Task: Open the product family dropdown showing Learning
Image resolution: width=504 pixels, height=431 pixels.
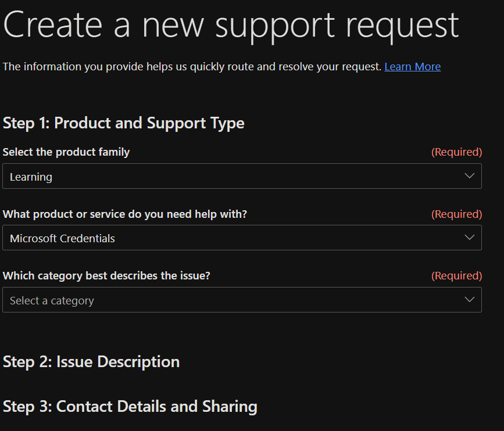Action: tap(242, 176)
